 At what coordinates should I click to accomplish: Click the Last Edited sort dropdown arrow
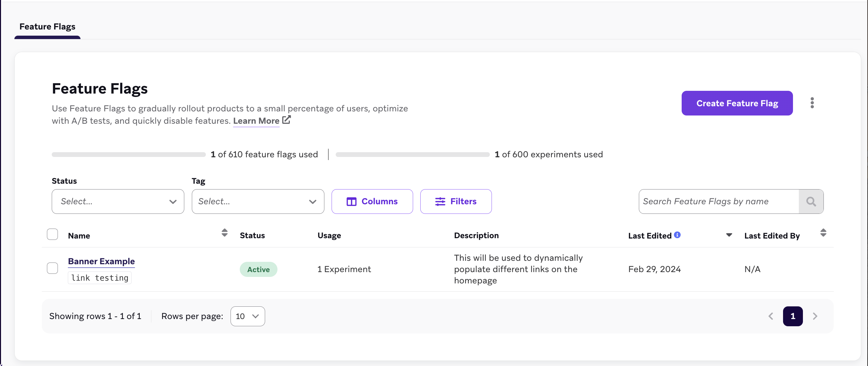729,235
